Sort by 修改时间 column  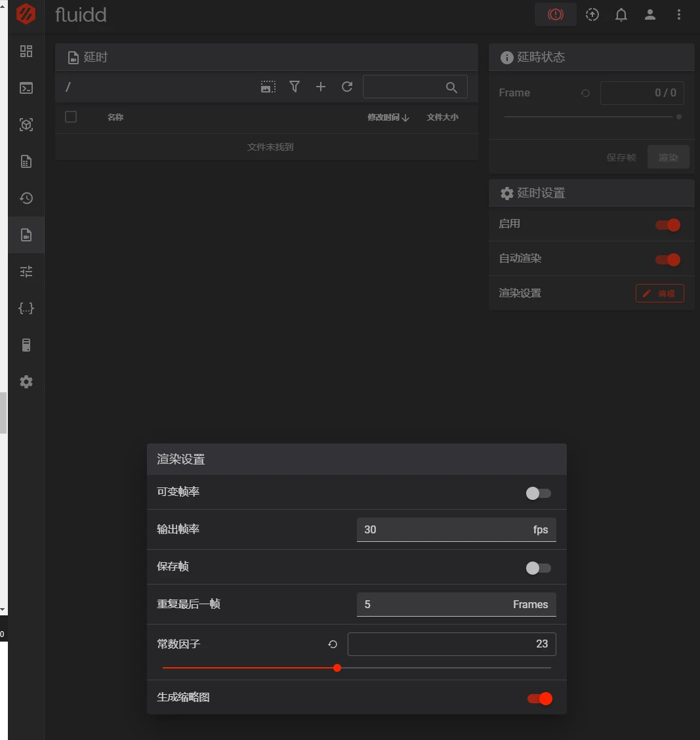(x=388, y=117)
